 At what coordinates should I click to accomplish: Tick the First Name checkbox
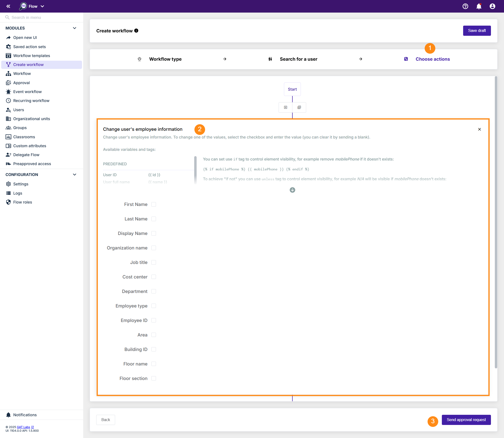(154, 204)
